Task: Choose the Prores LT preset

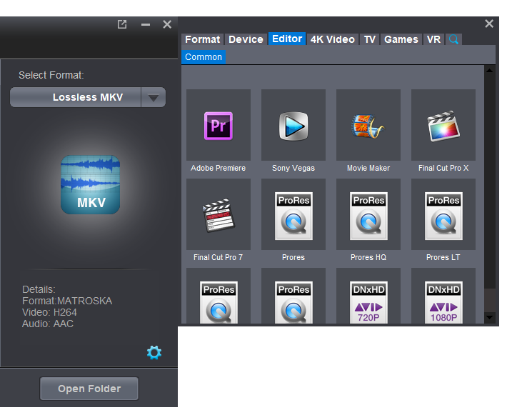Action: (x=443, y=214)
